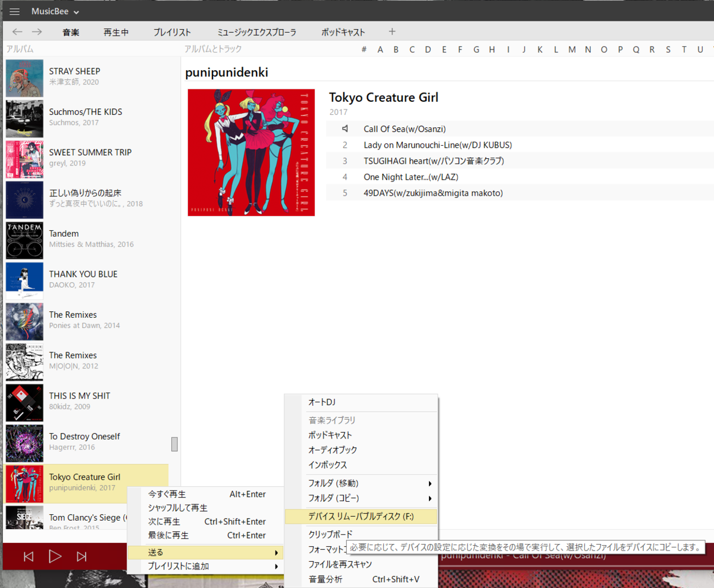Expand フォルダ (移動) submenu arrow
The image size is (714, 588).
pyautogui.click(x=430, y=483)
